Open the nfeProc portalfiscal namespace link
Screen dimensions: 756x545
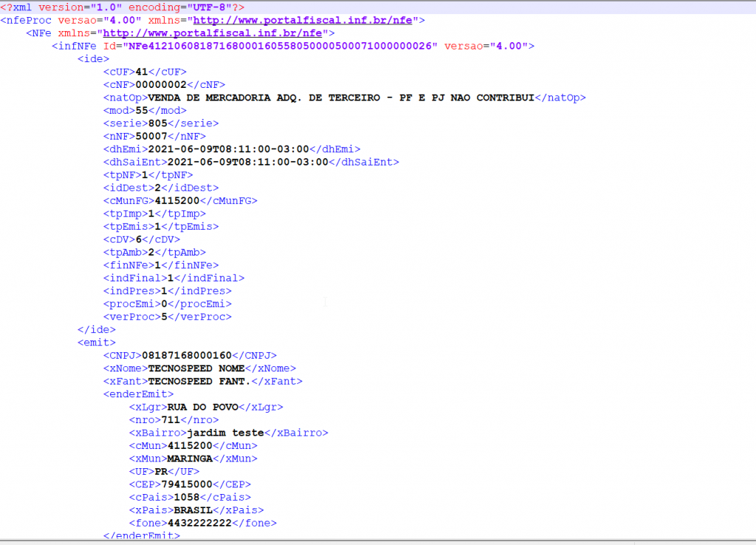tap(302, 20)
